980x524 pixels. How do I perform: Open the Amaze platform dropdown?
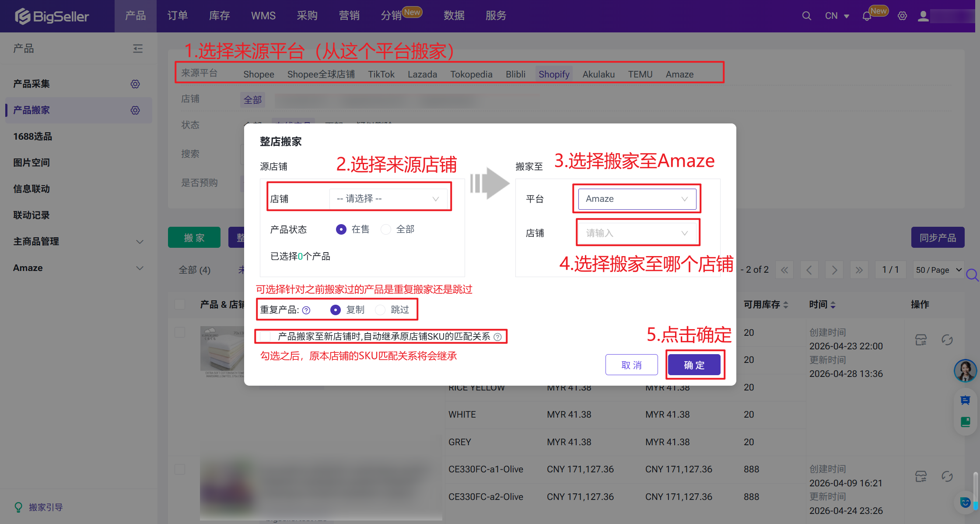(637, 199)
